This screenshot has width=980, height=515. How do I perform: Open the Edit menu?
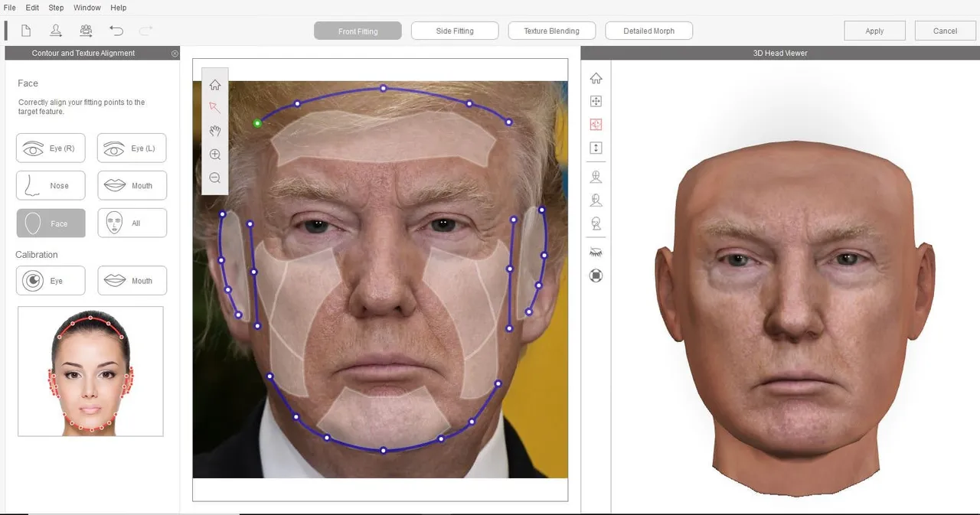tap(32, 8)
